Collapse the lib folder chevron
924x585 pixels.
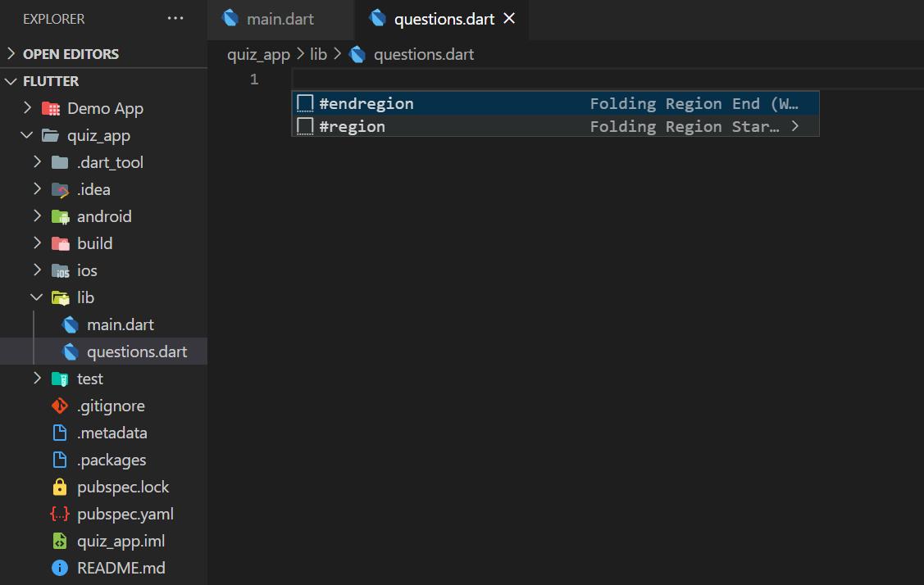tap(37, 298)
